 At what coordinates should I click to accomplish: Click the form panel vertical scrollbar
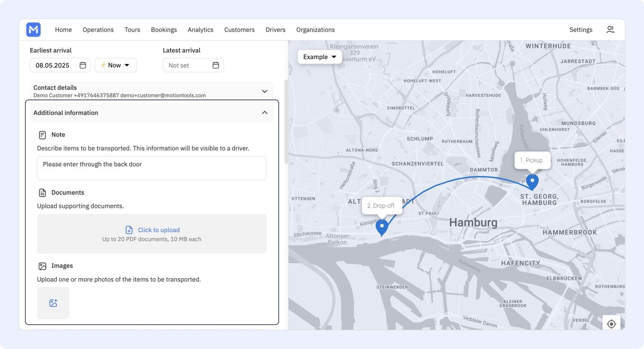[286, 122]
